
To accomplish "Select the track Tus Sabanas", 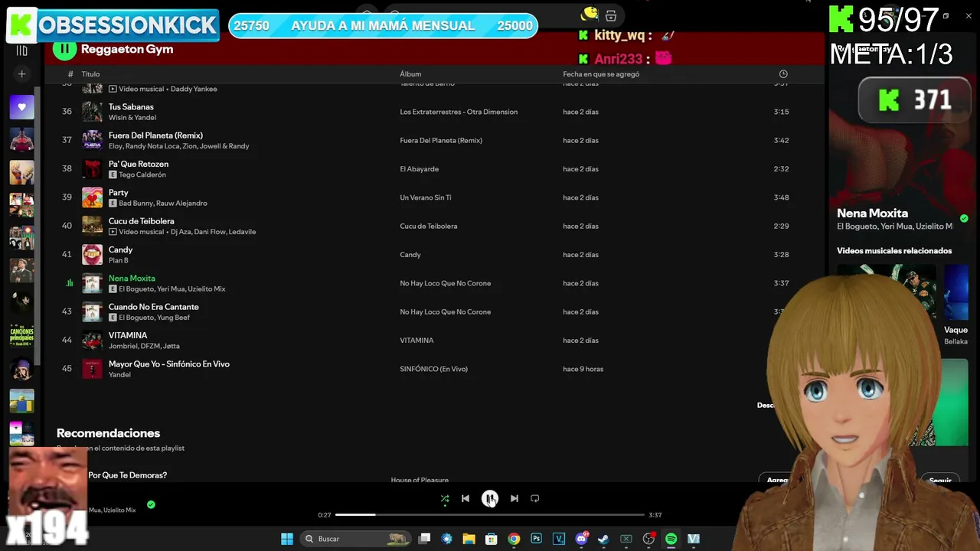I will [x=131, y=107].
